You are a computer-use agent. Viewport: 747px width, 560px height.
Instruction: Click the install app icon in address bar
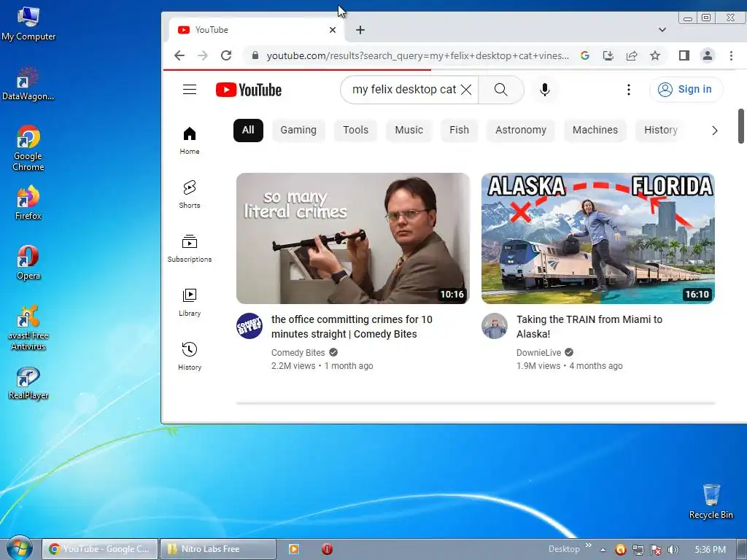pos(608,55)
